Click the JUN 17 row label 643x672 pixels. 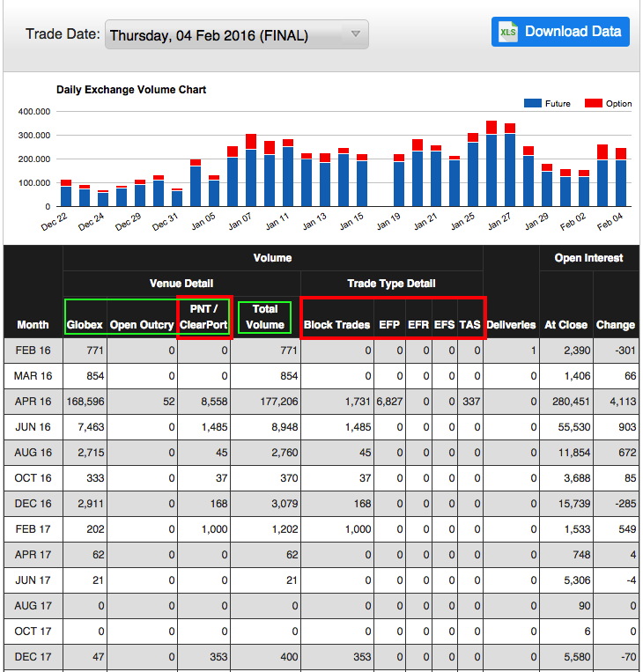coord(33,580)
